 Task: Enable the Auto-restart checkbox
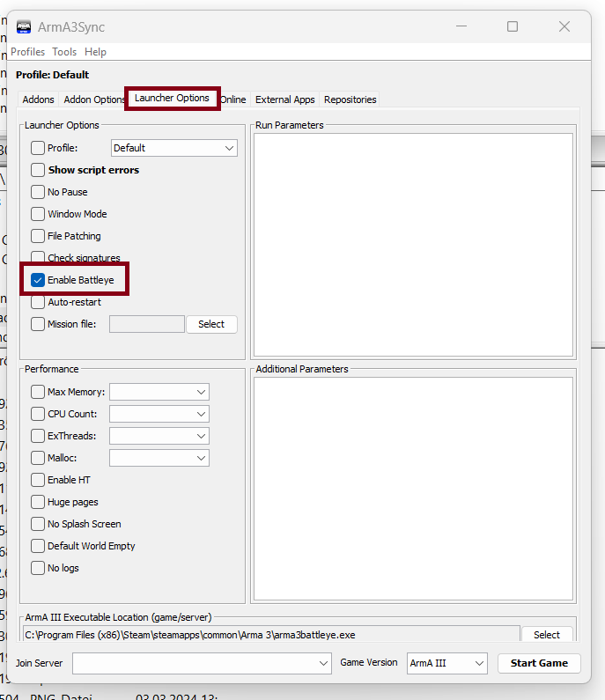tap(38, 302)
